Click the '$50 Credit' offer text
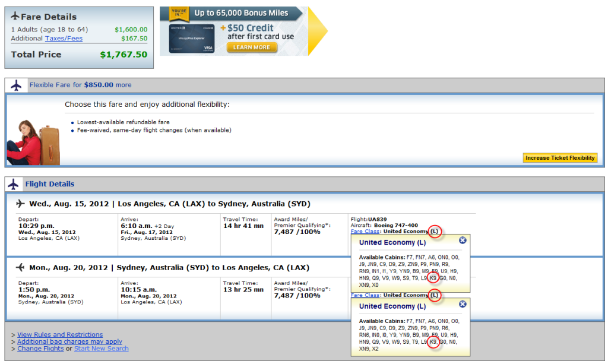608x364 pixels. [251, 28]
